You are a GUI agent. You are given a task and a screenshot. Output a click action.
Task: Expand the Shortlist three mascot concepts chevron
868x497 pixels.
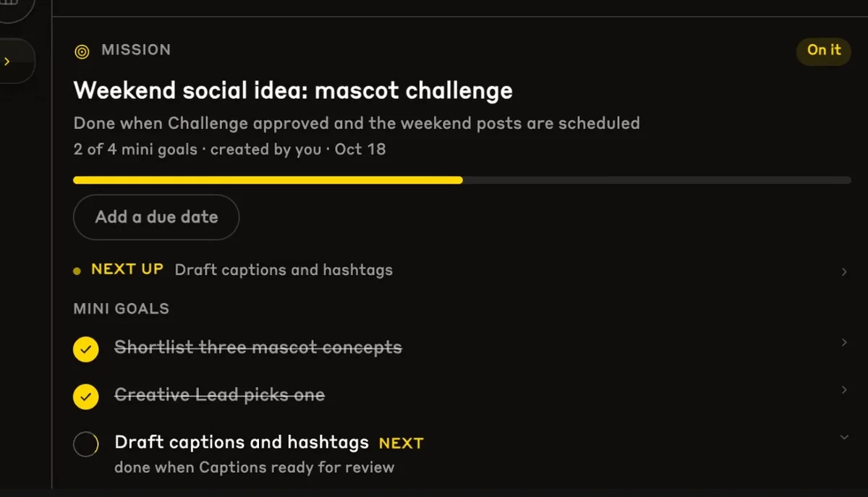(844, 342)
